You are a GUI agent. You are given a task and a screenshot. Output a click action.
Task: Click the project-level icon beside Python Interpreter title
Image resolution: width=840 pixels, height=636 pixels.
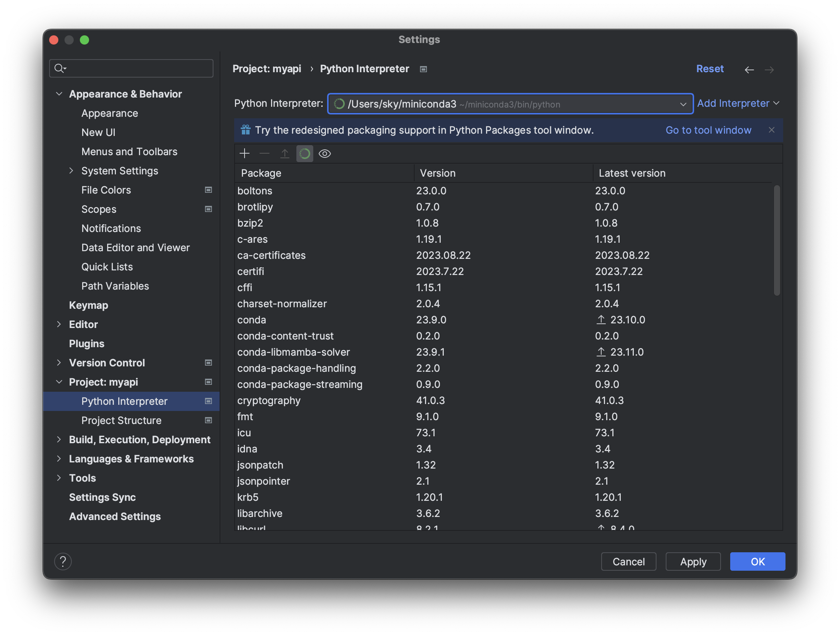pos(423,69)
